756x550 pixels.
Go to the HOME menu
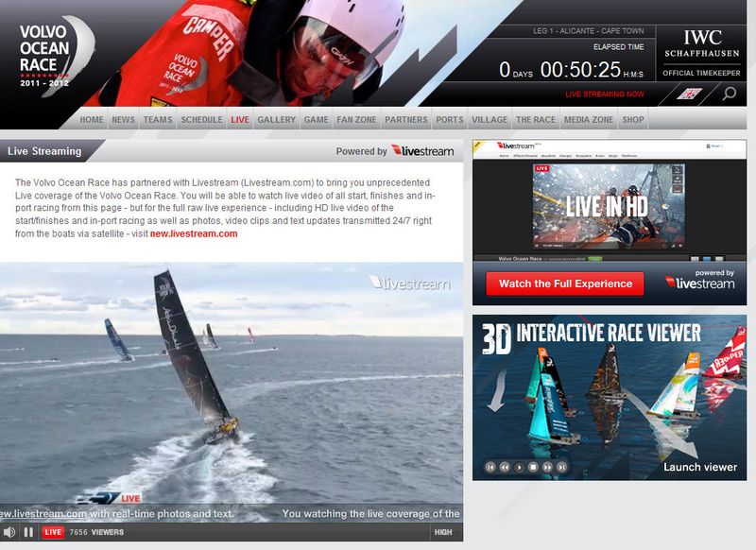coord(92,119)
